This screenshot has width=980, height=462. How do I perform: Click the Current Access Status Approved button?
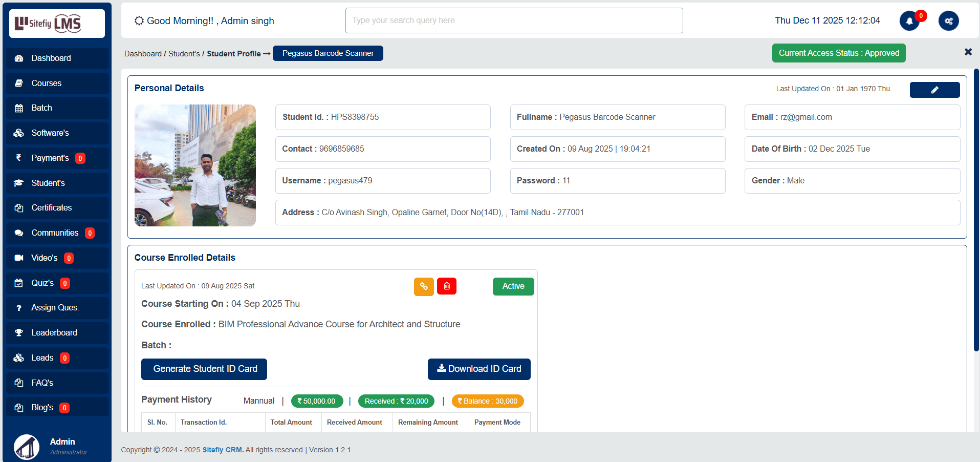coord(838,53)
